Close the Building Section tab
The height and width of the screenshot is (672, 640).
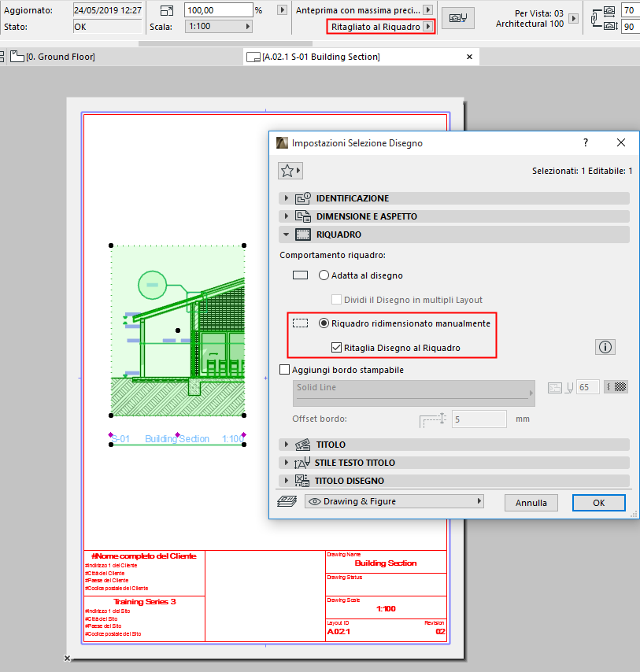coord(469,57)
